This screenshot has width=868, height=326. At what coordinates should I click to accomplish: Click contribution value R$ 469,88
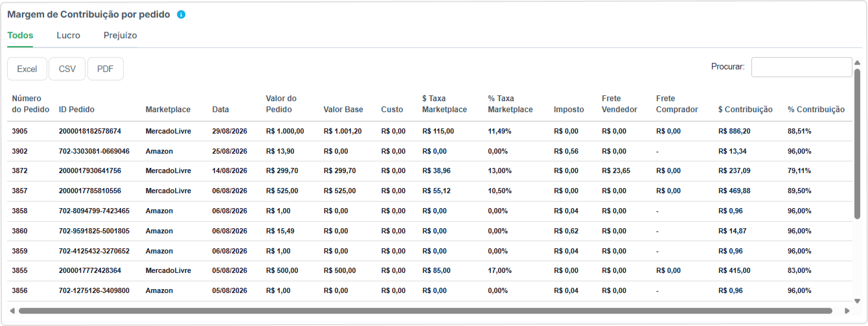click(735, 191)
